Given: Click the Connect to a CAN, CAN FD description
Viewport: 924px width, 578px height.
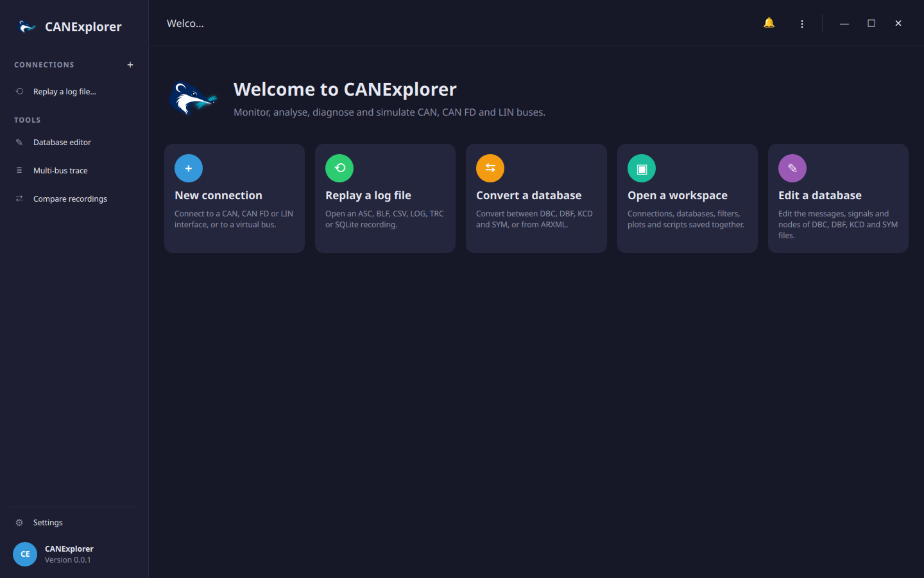Looking at the screenshot, I should click(x=234, y=219).
